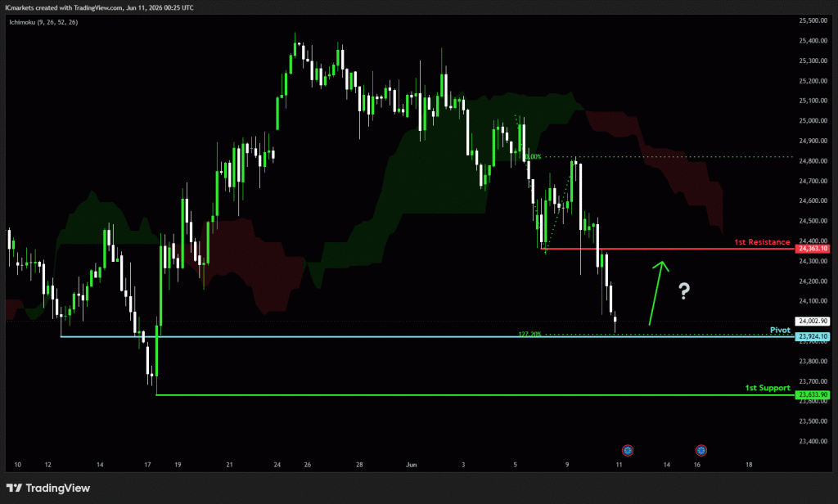838x504 pixels.
Task: Click the TradingView logo icon
Action: click(x=15, y=488)
